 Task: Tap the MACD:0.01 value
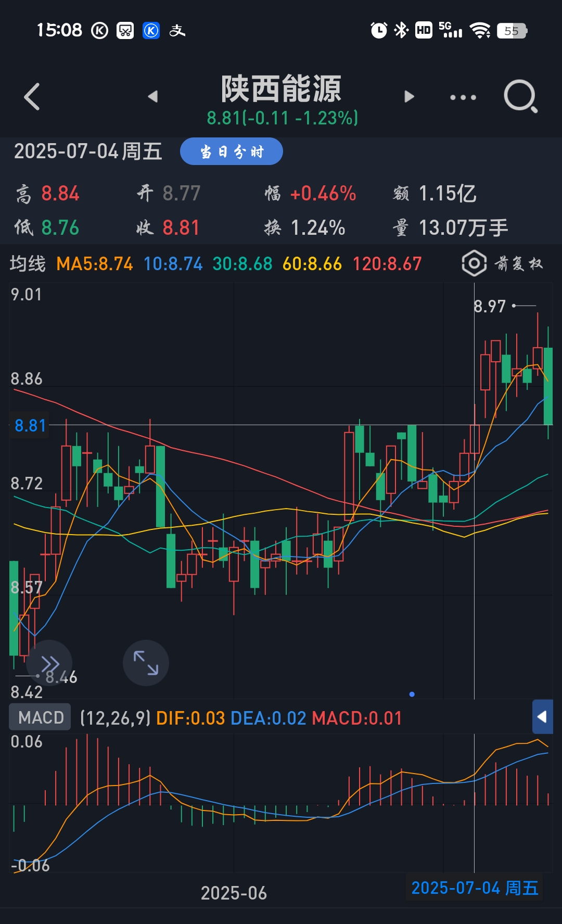357,718
